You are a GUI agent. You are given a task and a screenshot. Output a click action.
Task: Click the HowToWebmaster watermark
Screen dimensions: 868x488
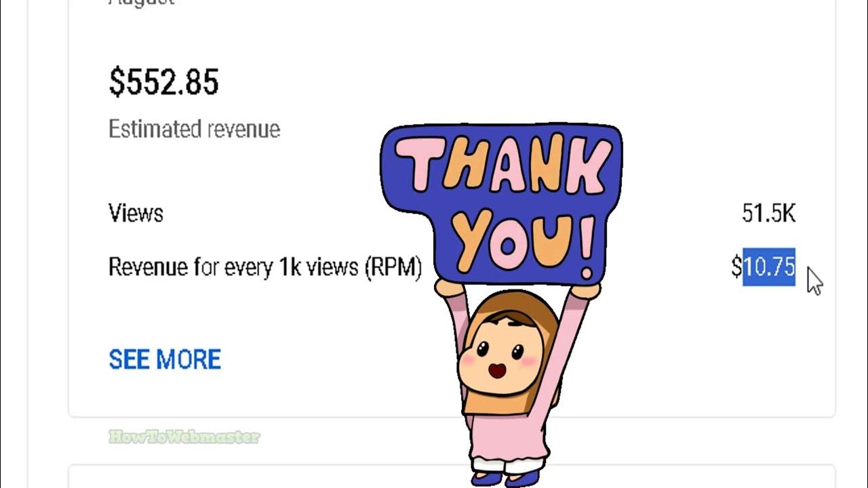(184, 437)
